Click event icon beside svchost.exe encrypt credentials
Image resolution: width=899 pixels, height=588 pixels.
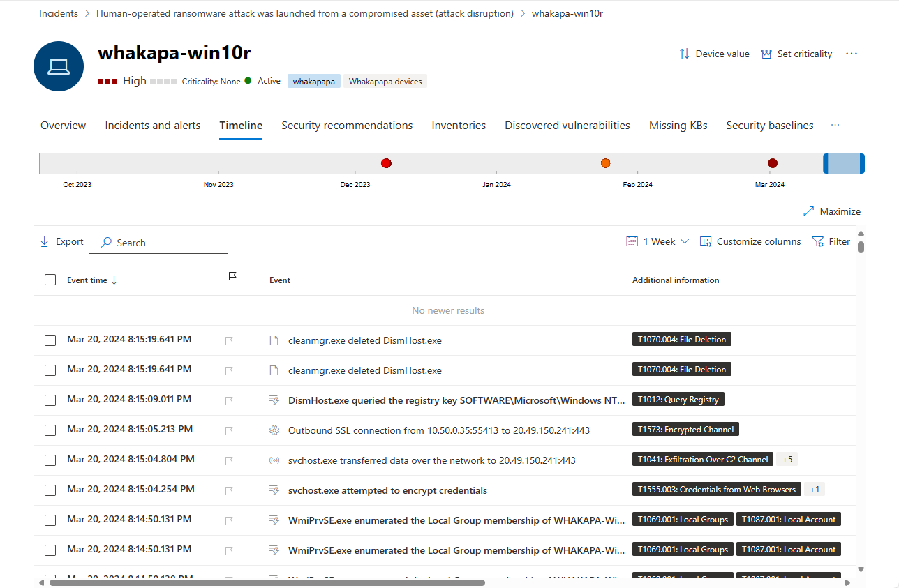pyautogui.click(x=274, y=490)
